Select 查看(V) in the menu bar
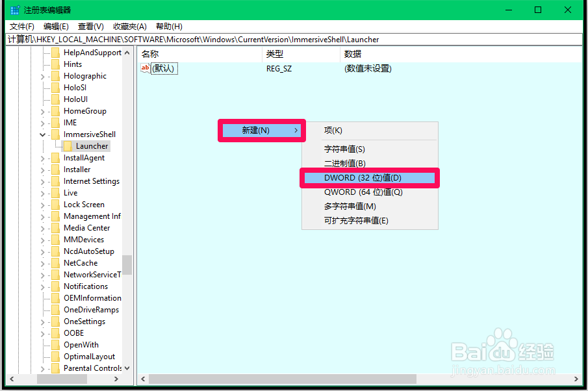 click(91, 26)
